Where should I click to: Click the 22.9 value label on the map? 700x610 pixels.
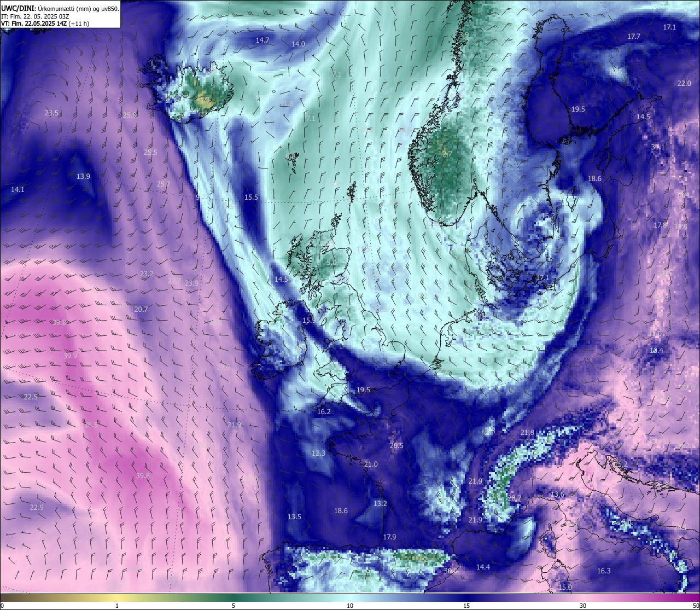point(36,508)
